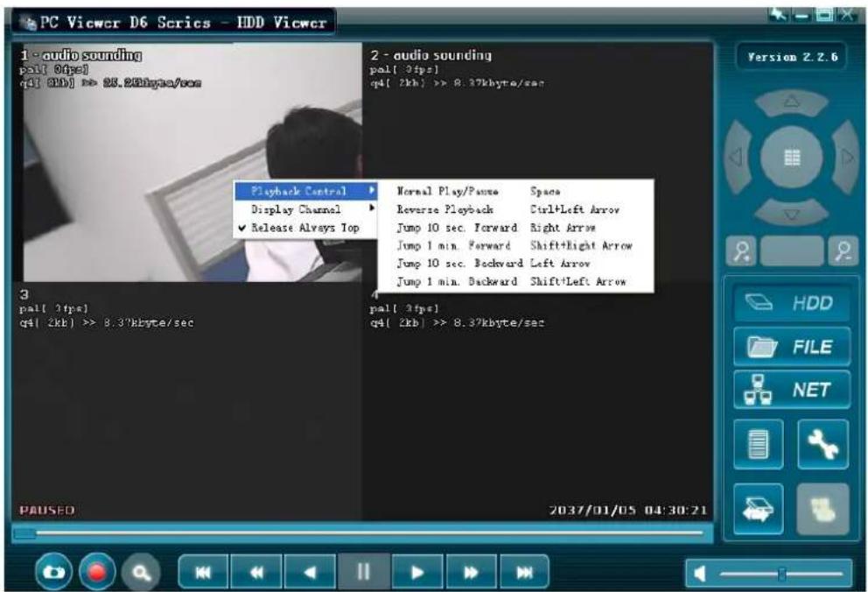The image size is (868, 592).
Task: Click the Playback Control submenu arrow
Action: click(372, 191)
